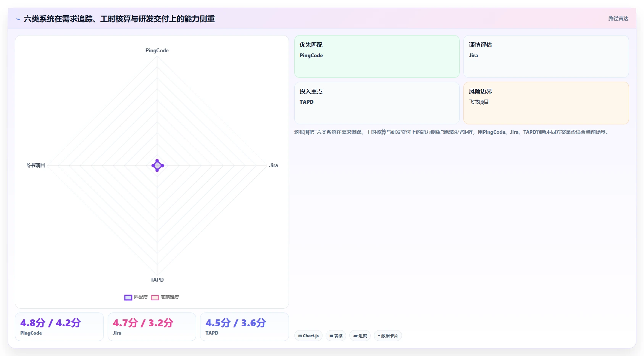
Task: Toggle the pink 实施难度 legend swatch
Action: (155, 298)
